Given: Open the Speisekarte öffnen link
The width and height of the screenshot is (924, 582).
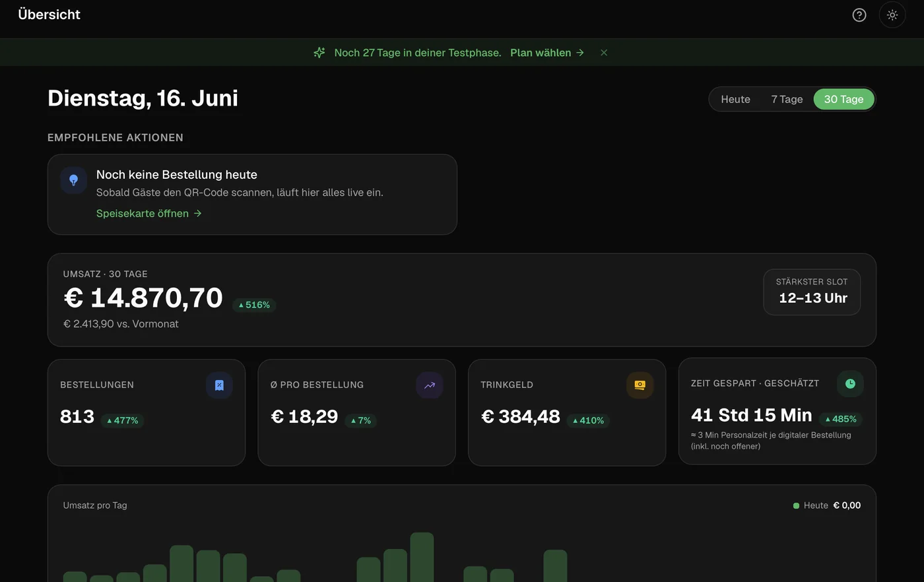Looking at the screenshot, I should pyautogui.click(x=149, y=213).
